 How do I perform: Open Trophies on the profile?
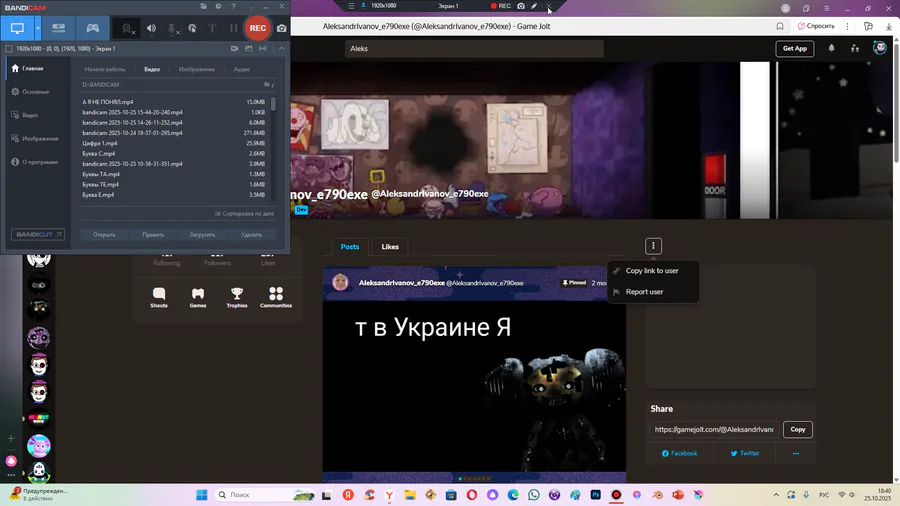236,298
